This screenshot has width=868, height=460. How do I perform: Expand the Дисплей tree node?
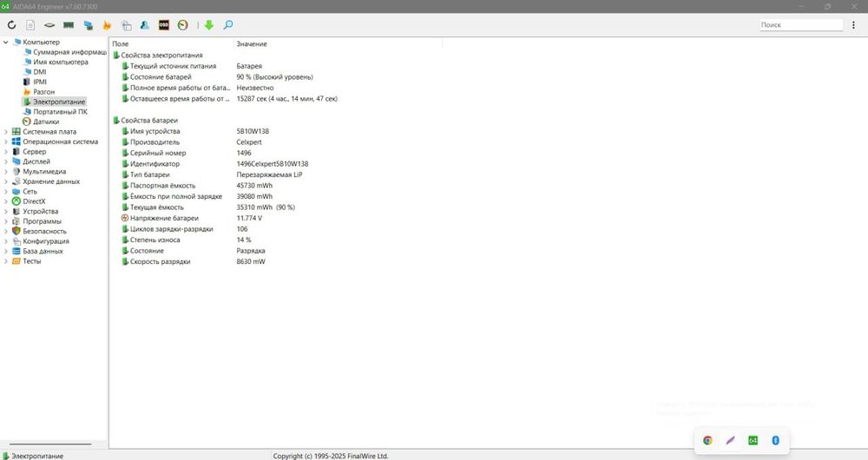6,161
